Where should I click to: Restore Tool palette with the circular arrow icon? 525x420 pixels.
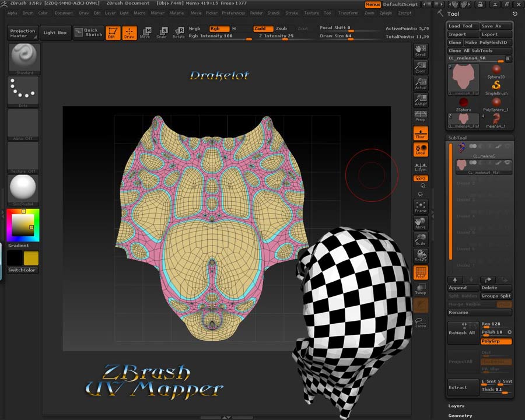(515, 14)
